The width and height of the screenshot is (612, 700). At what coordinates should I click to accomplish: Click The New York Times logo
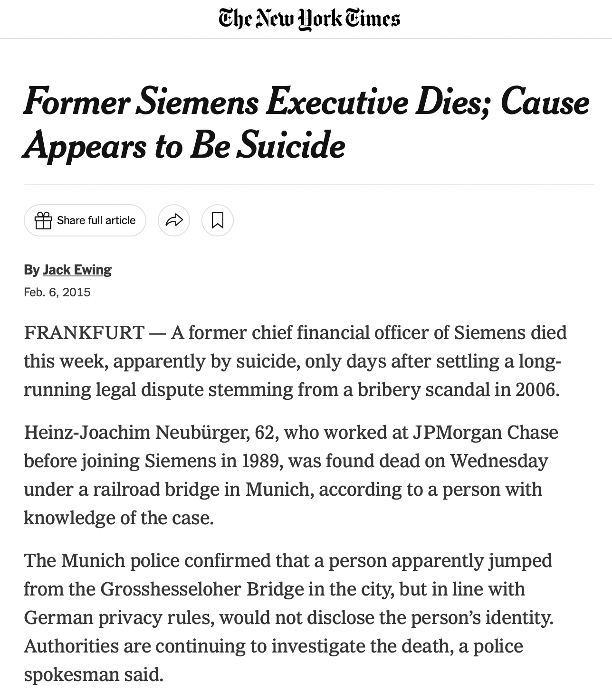pyautogui.click(x=309, y=19)
